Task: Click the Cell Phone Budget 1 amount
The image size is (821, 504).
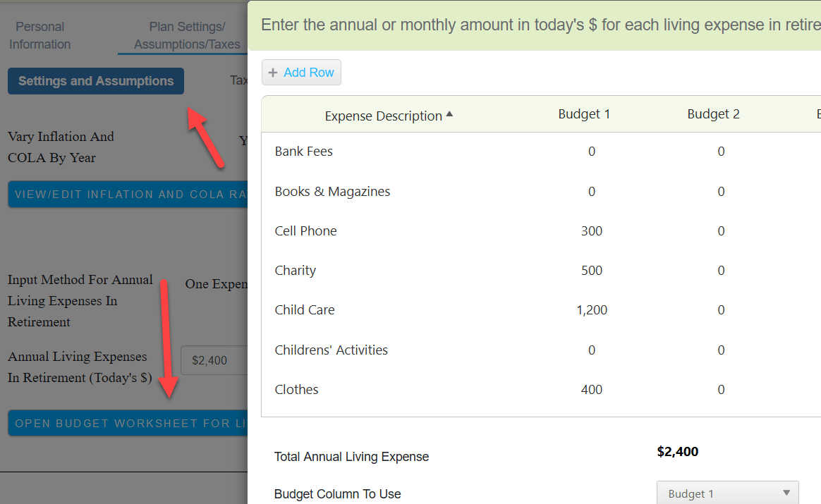Action: coord(591,231)
